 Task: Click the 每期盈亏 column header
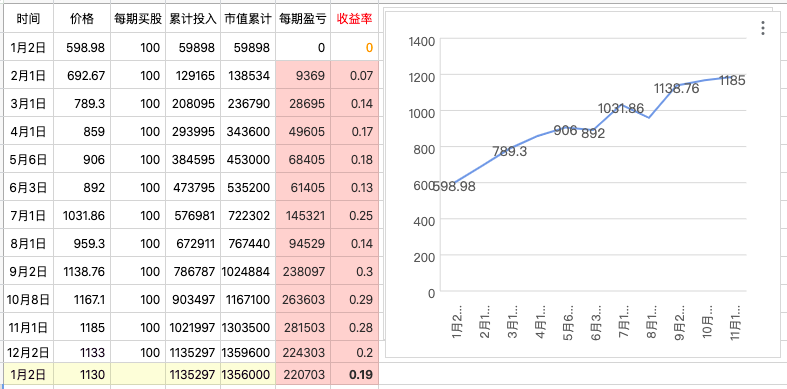(x=303, y=20)
